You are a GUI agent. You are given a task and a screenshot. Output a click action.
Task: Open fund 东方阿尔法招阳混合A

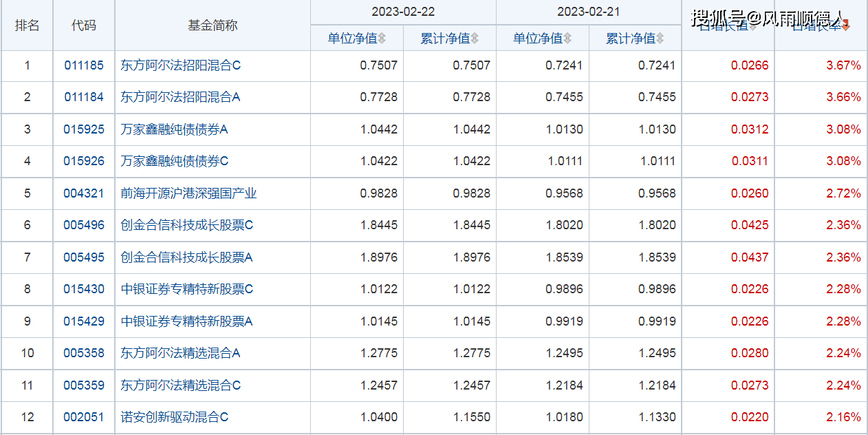click(180, 98)
